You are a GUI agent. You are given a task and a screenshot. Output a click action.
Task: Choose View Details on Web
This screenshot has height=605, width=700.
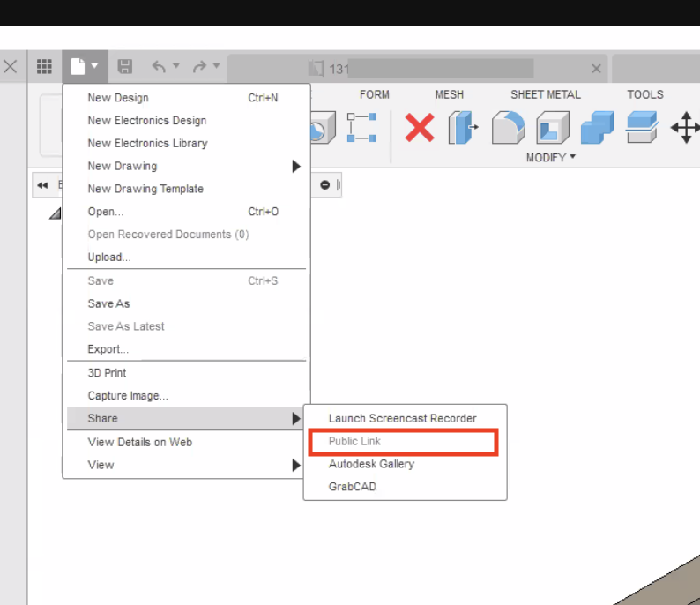(x=187, y=442)
